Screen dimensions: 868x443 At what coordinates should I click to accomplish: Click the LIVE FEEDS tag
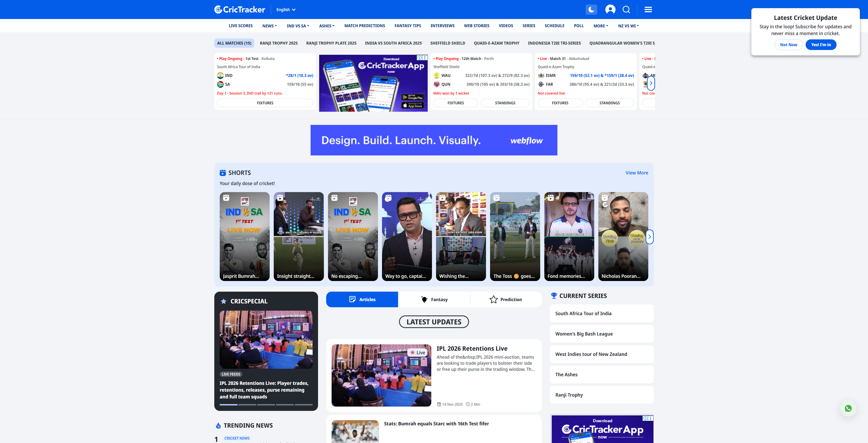(x=231, y=374)
